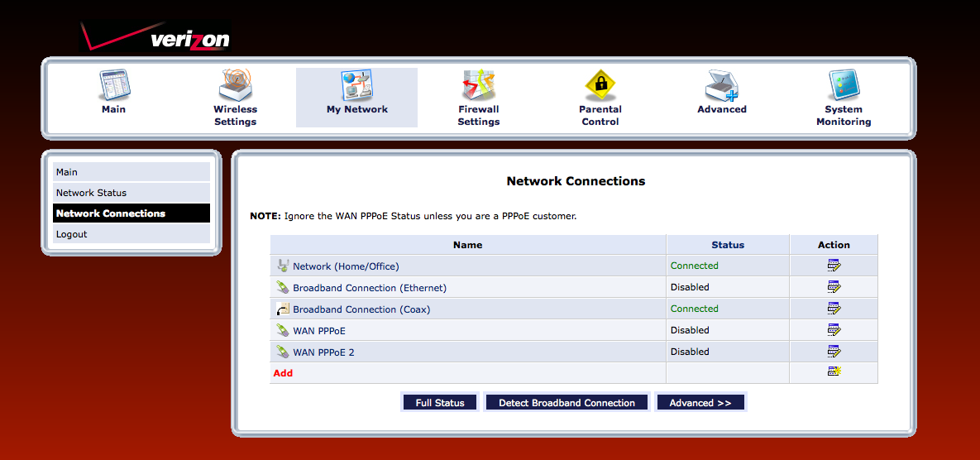Open the Network (Home/Office) link
Image resolution: width=980 pixels, height=460 pixels.
pos(346,266)
